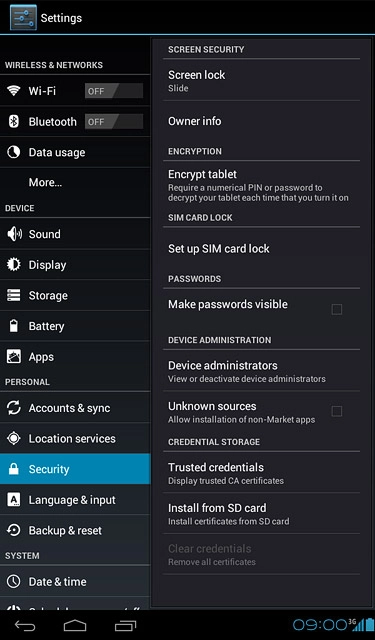Select Backup & reset in sidebar
375x640 pixels.
75,530
